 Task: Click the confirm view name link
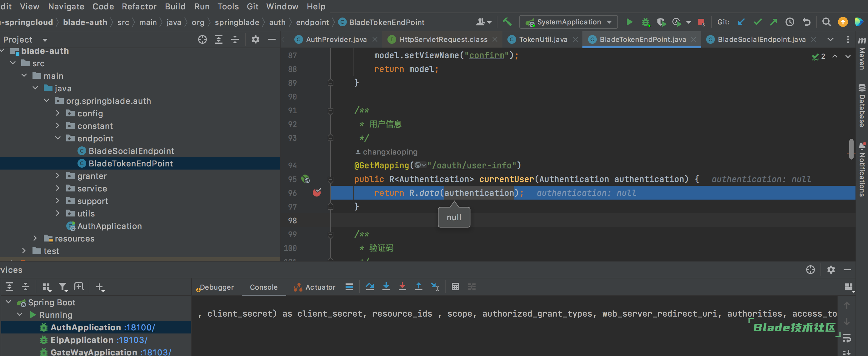(x=486, y=55)
